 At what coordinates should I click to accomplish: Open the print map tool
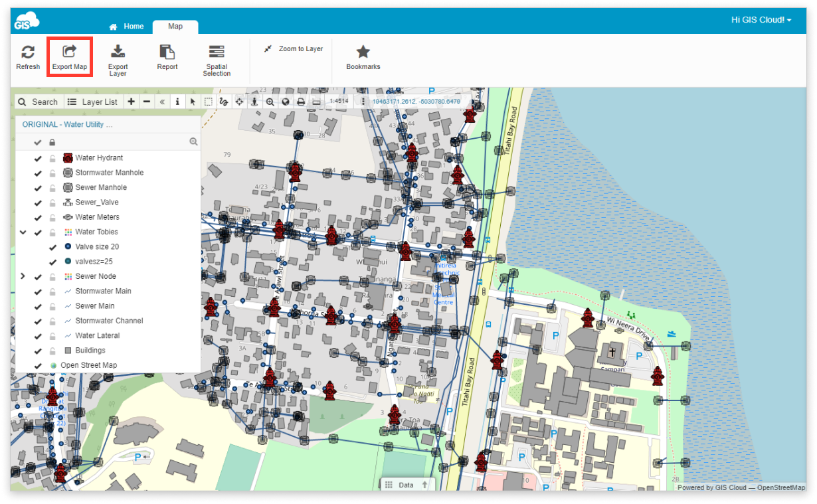302,101
